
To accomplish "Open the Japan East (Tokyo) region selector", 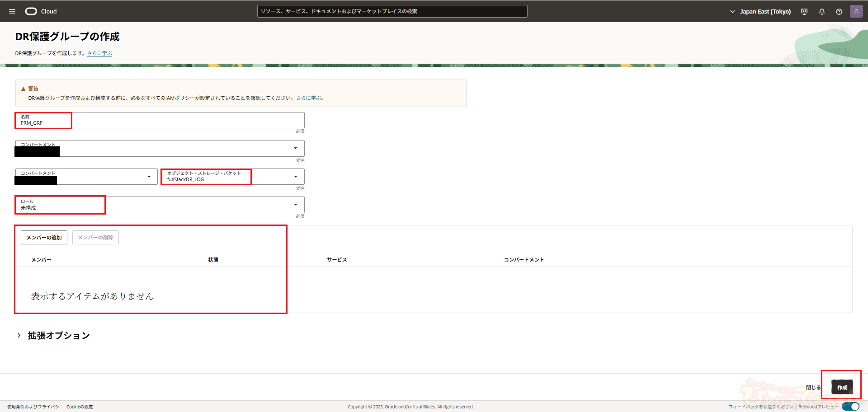I will (x=760, y=12).
